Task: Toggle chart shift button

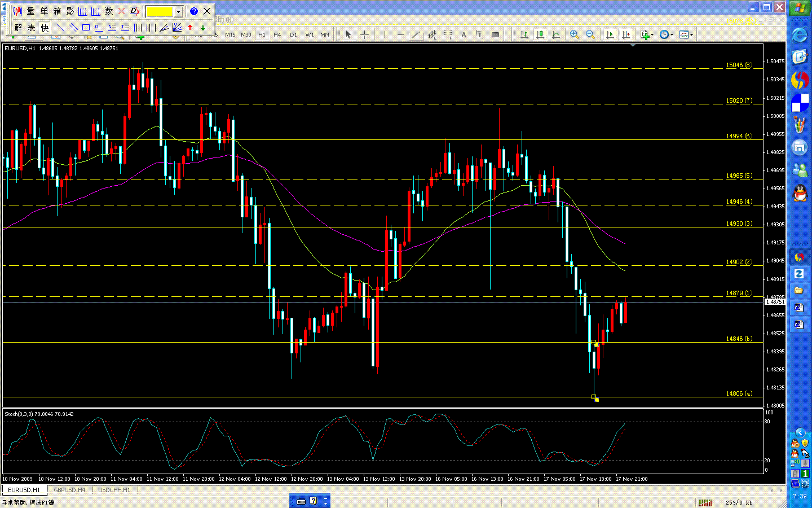Action: tap(626, 34)
